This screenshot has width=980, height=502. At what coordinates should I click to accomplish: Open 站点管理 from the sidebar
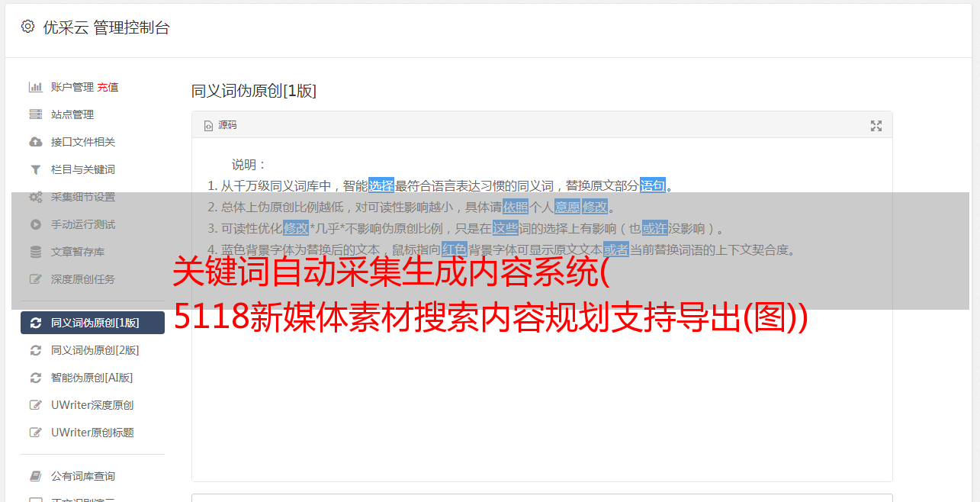(x=92, y=114)
